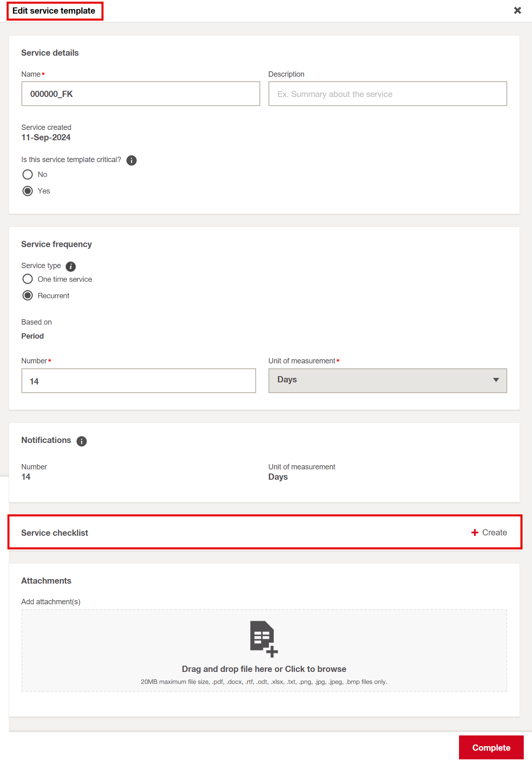Click the Days dropdown arrow
532x761 pixels.
click(496, 380)
